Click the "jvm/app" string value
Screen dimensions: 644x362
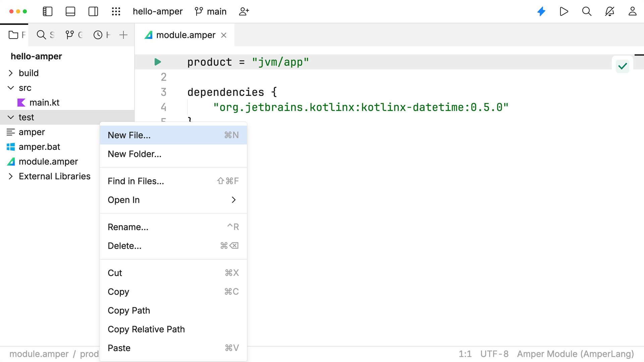(280, 62)
